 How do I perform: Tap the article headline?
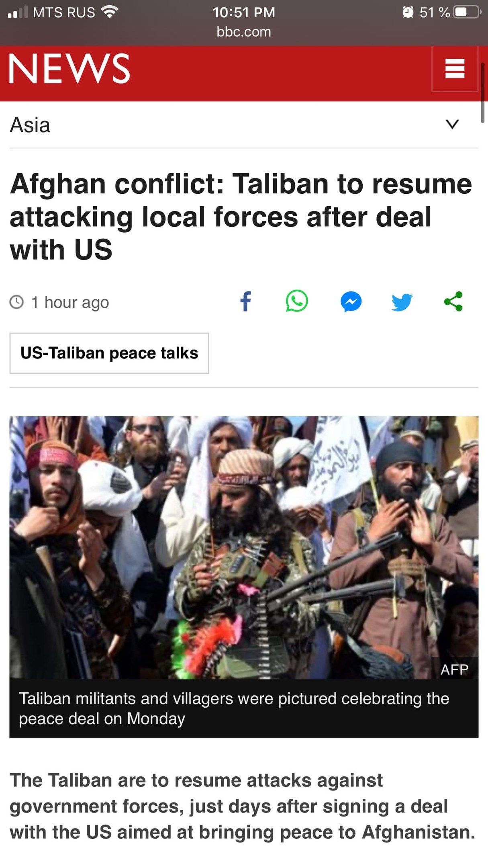point(241,217)
